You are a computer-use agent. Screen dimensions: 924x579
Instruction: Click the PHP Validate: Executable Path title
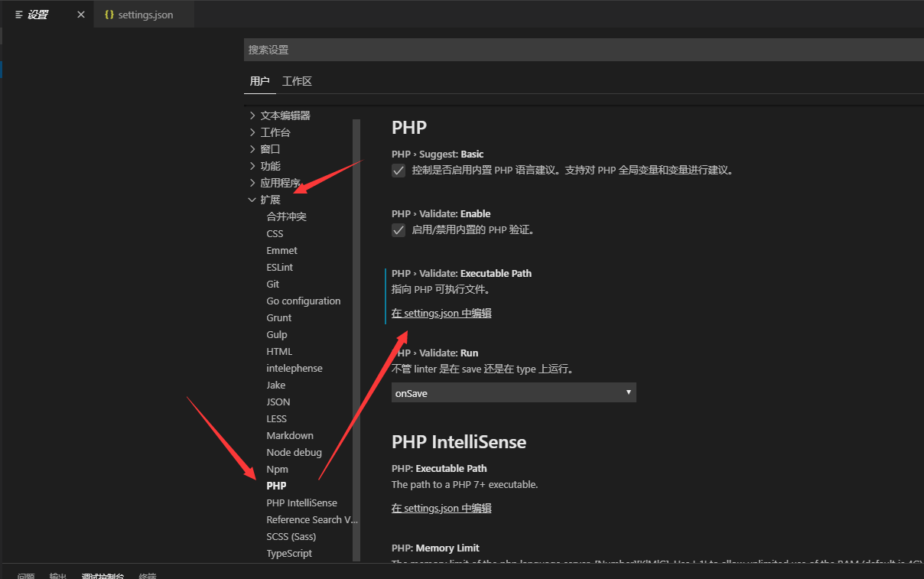click(x=461, y=273)
